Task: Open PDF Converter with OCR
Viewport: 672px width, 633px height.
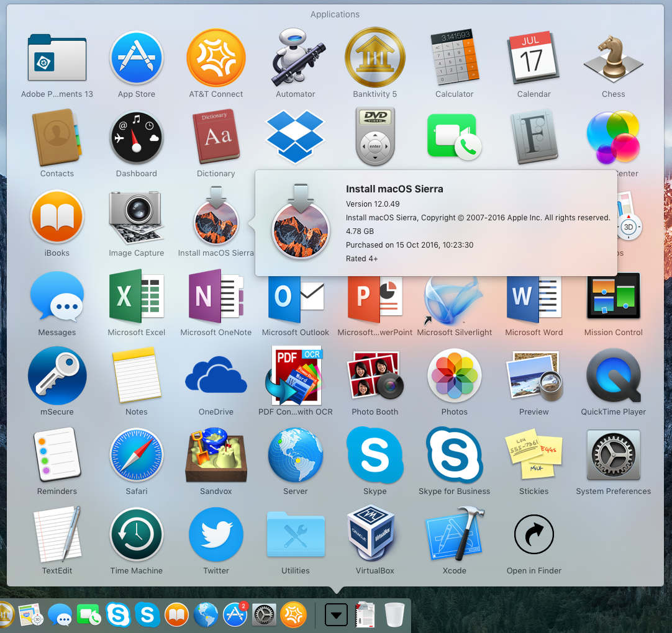Action: [x=296, y=375]
